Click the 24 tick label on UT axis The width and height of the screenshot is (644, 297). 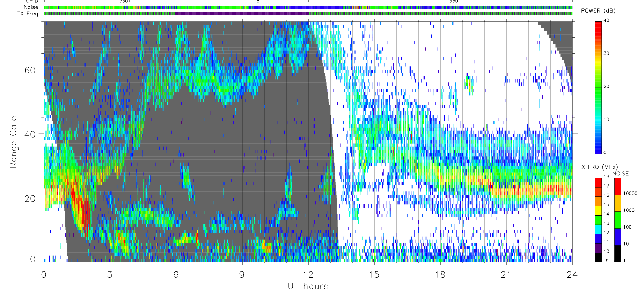[x=572, y=275]
